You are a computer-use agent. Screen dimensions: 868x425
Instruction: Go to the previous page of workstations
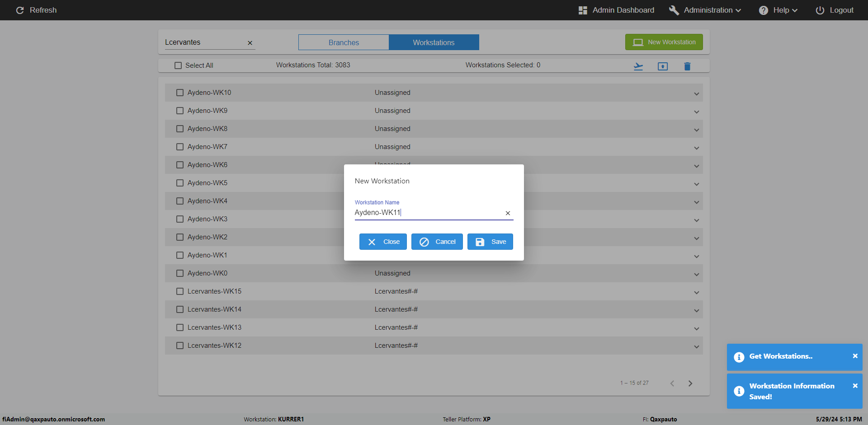(672, 383)
